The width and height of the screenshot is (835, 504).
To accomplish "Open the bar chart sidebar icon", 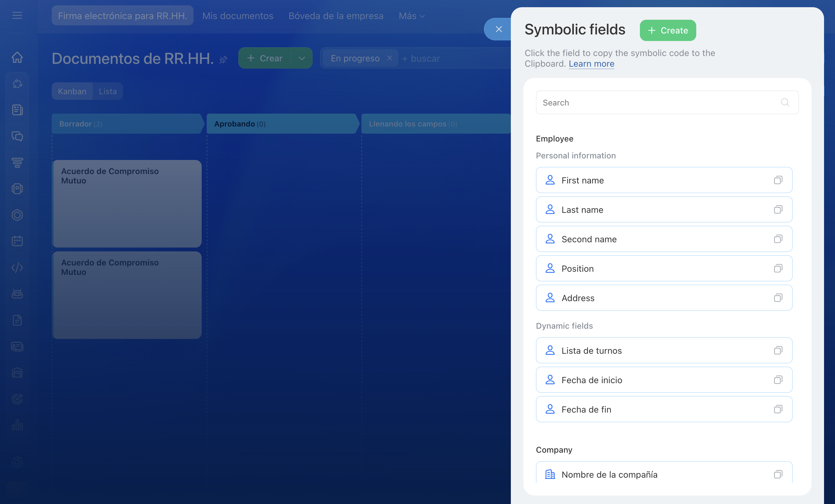I will pos(17,425).
